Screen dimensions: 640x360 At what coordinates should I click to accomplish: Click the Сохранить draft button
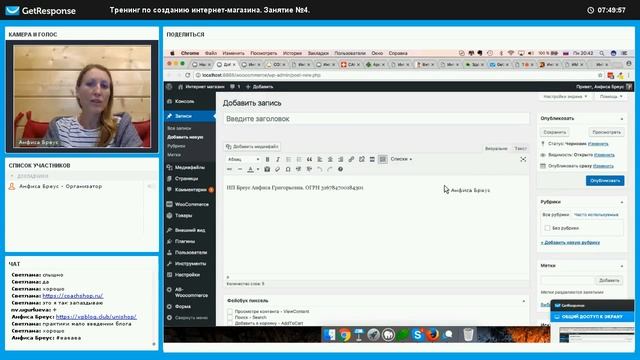coord(555,132)
